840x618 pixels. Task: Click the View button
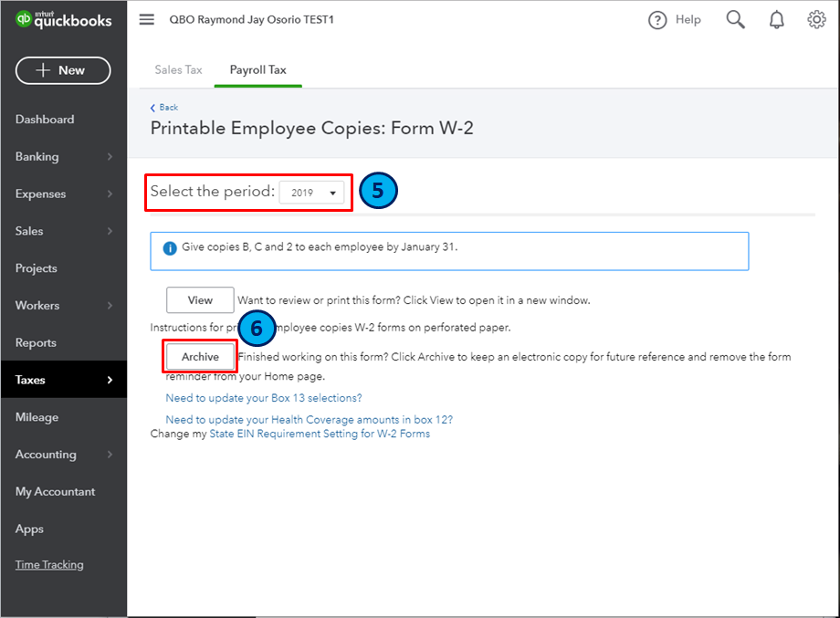(200, 300)
